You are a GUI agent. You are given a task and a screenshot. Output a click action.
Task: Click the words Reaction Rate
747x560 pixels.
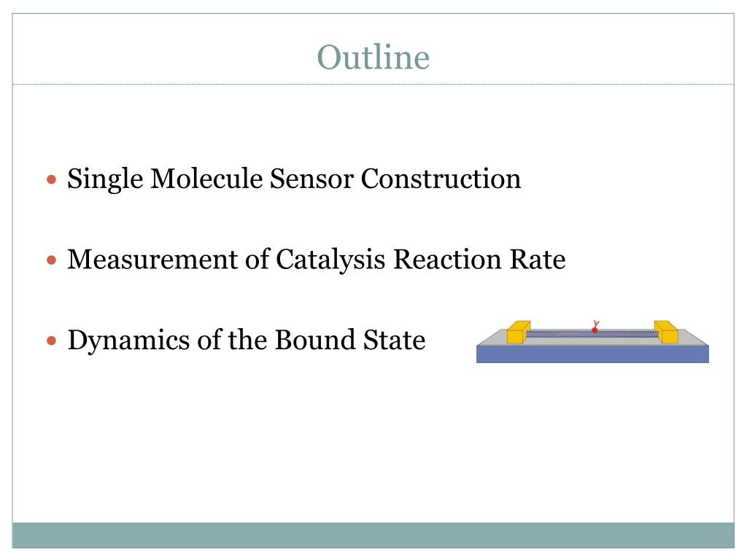[x=479, y=260]
